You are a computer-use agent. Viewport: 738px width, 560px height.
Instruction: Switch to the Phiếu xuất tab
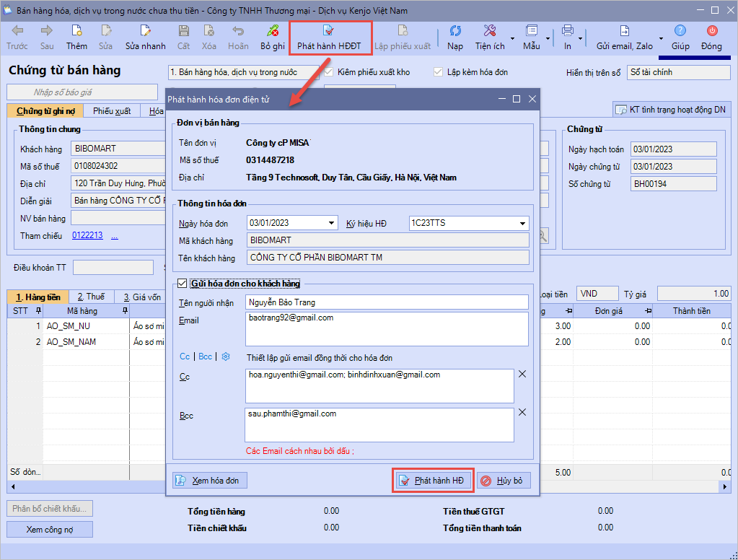[x=112, y=111]
